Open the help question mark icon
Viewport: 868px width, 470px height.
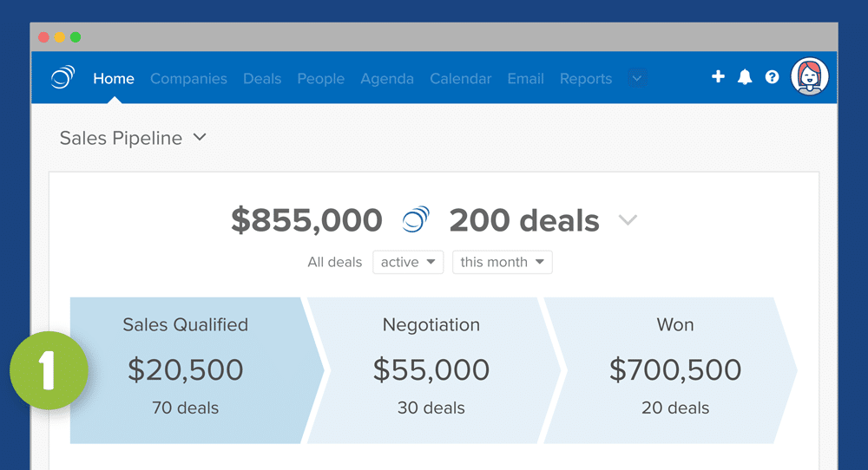[x=772, y=77]
